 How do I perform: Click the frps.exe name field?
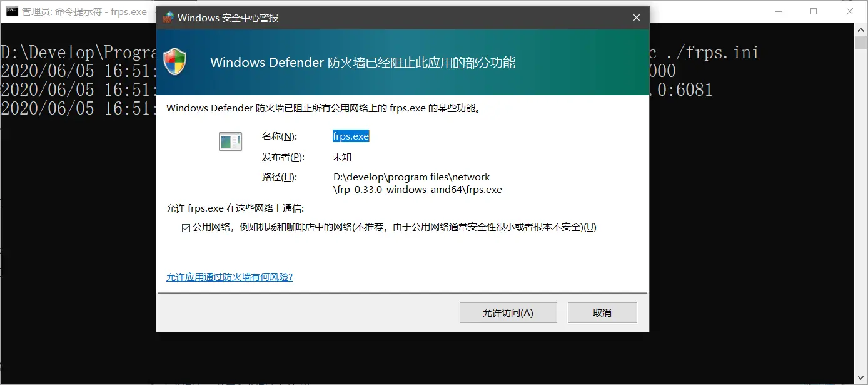click(351, 136)
